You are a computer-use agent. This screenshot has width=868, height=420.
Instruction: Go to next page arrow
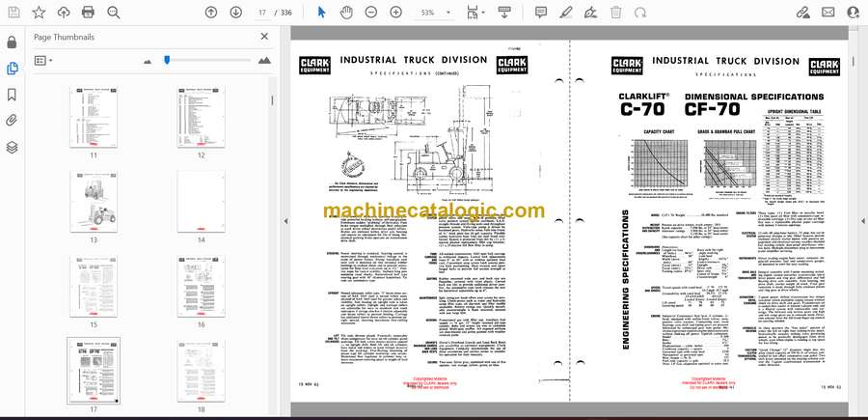(x=236, y=13)
